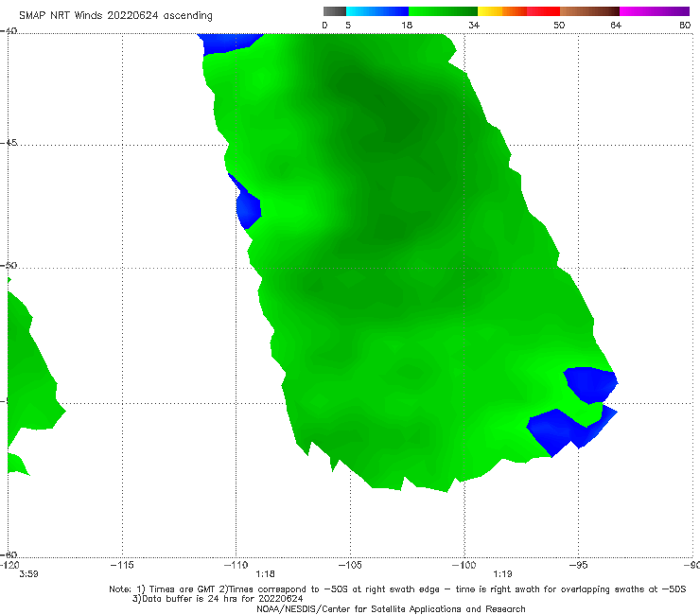Screen dimensions: 700x615
Task: Click the colorbar label '18'
Action: click(x=407, y=25)
